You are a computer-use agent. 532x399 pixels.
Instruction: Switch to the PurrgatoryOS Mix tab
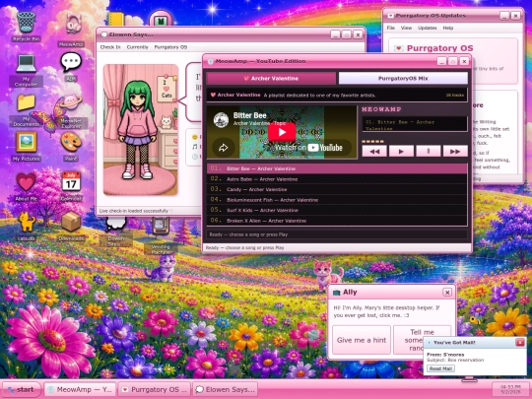click(x=403, y=79)
